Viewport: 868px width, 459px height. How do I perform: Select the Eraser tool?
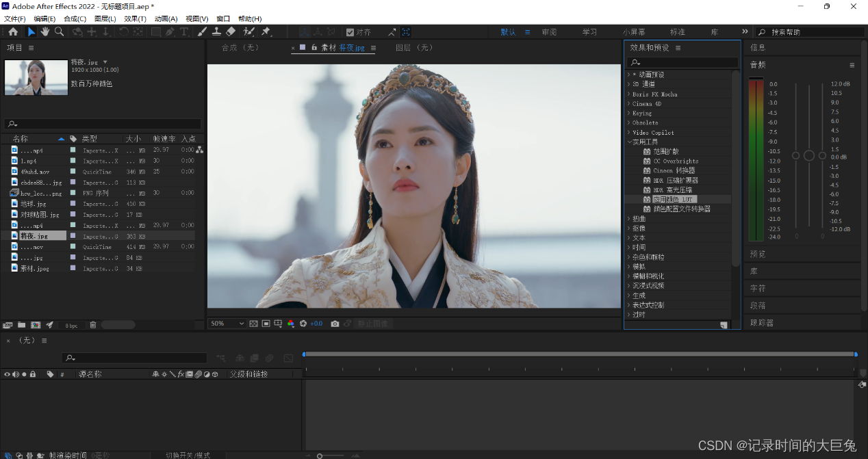[231, 31]
